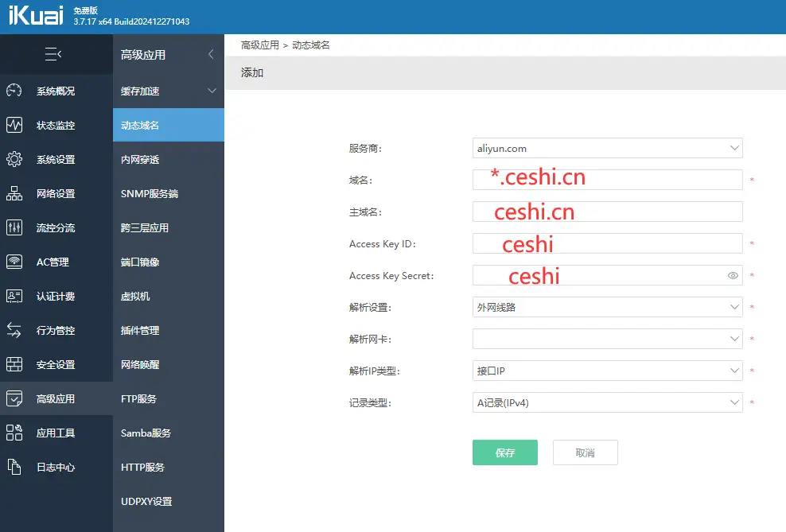Collapse the 高级应用 submenu panel

coord(210,55)
